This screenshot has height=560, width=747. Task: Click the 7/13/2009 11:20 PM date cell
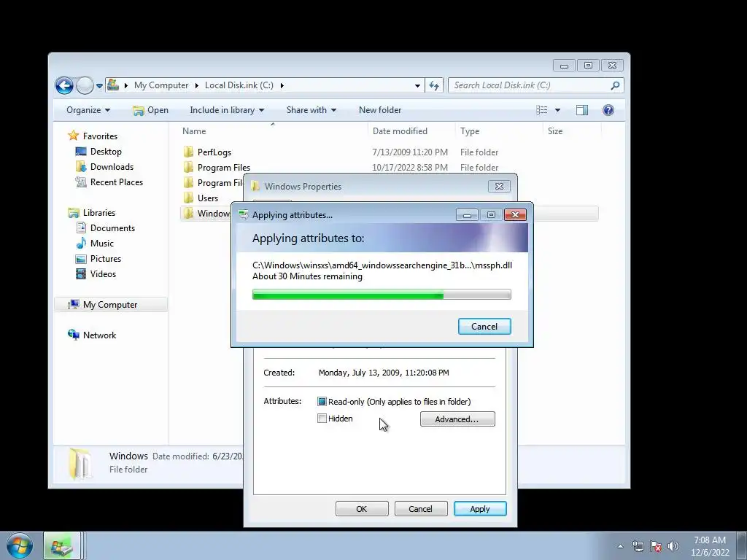click(410, 152)
